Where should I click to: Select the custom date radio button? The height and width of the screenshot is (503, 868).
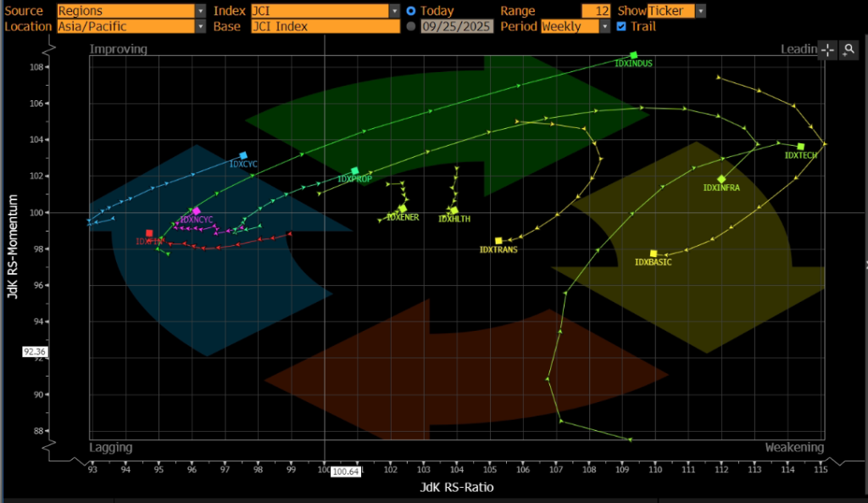pyautogui.click(x=411, y=26)
